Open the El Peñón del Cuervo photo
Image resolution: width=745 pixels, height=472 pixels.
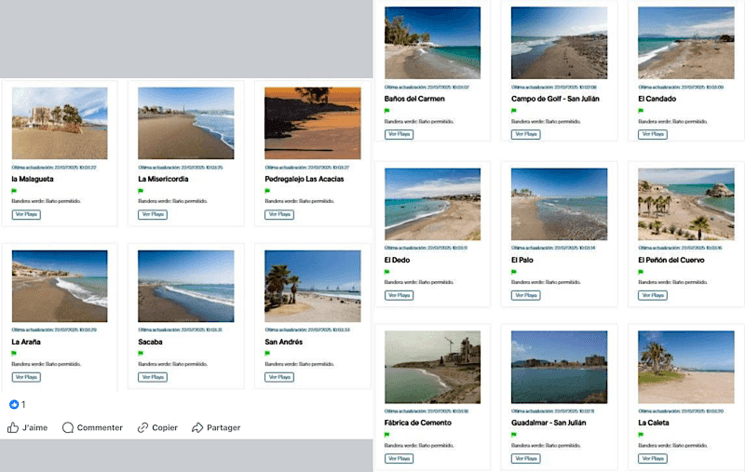(686, 204)
